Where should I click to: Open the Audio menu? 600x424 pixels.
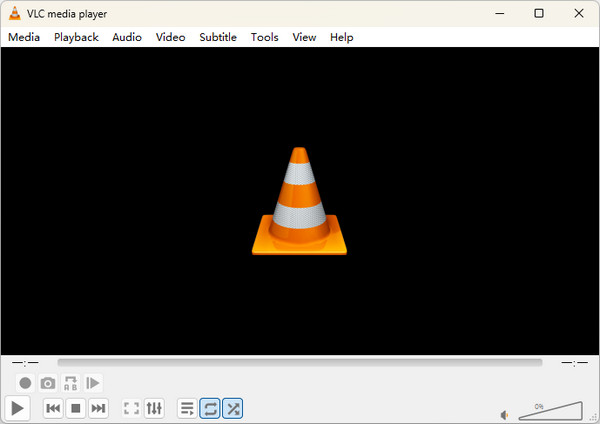pyautogui.click(x=127, y=37)
